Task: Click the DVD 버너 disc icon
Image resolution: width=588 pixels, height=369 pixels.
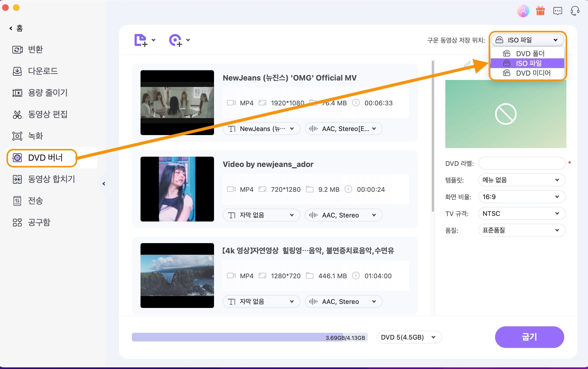Action: pyautogui.click(x=17, y=158)
